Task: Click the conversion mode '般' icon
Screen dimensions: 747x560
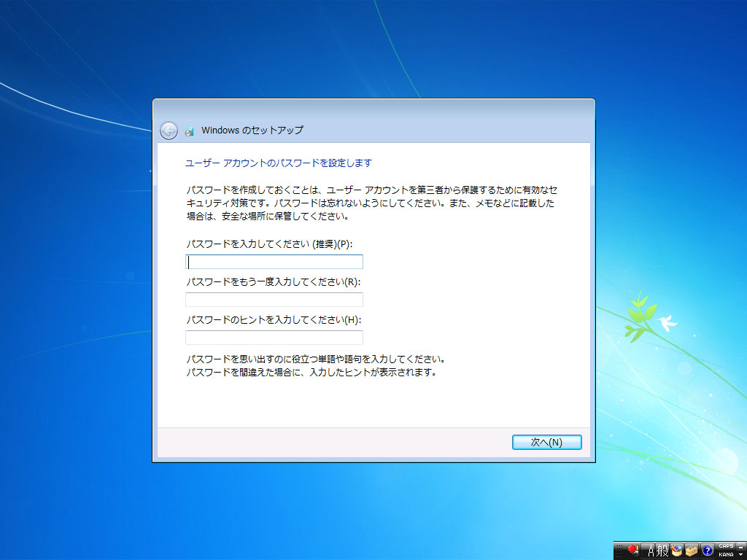Action: (x=662, y=551)
